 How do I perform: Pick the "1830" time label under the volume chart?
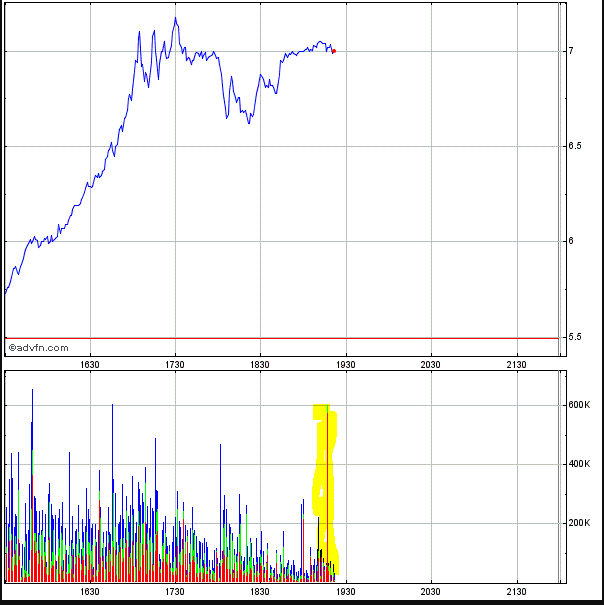tap(260, 591)
